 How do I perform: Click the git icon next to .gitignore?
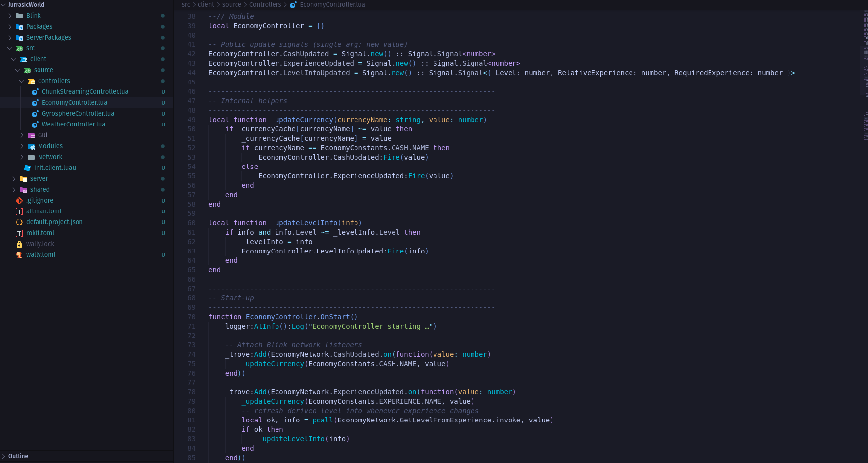(19, 201)
